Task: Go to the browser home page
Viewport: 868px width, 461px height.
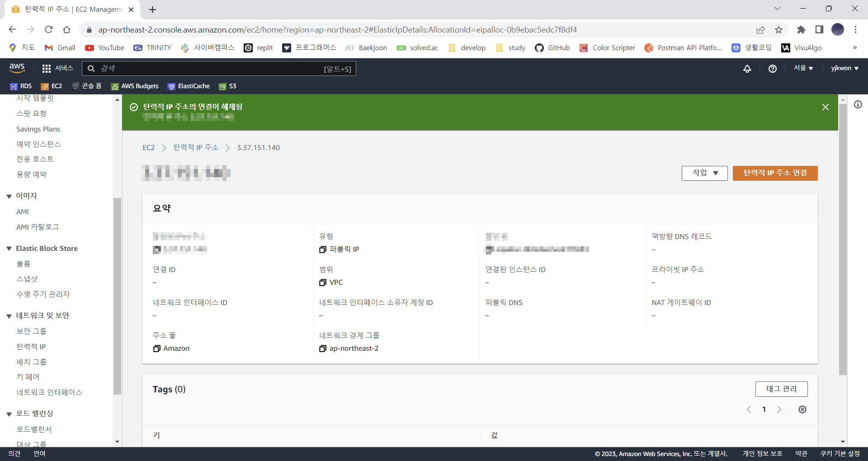Action: click(67, 29)
